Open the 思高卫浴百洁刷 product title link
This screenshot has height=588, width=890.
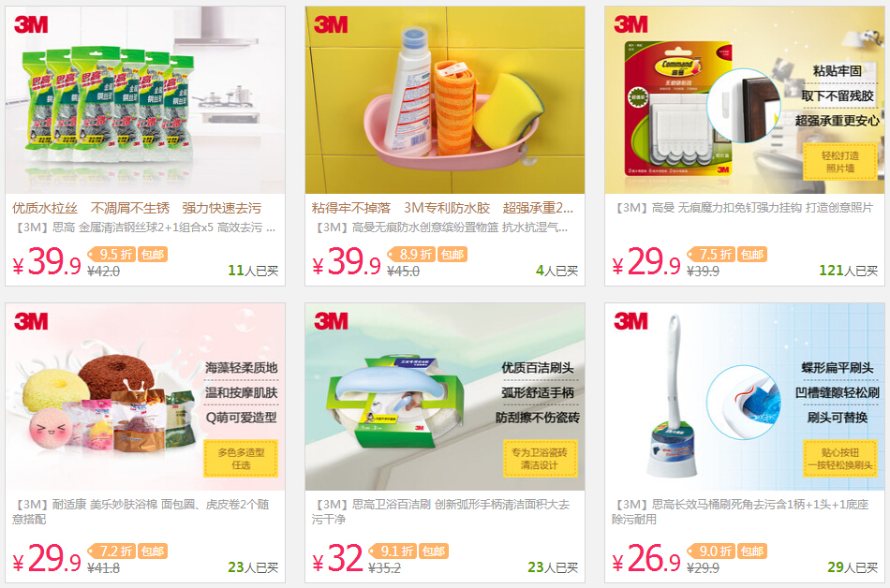[441, 511]
